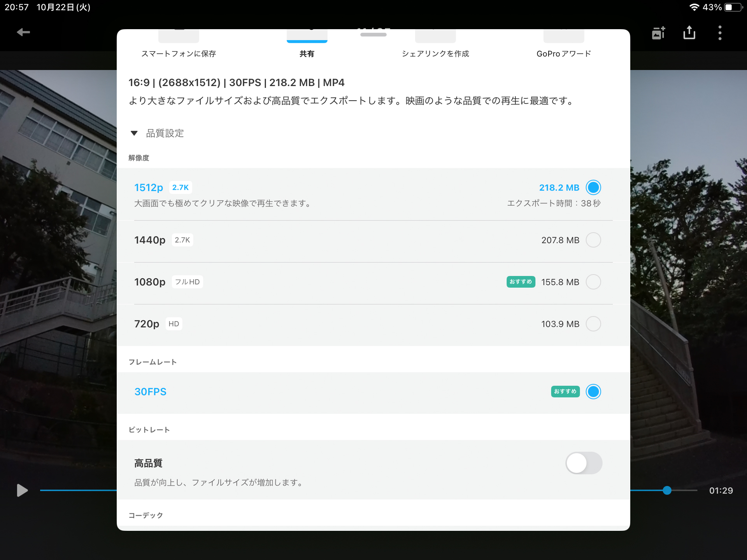Collapse the 品質設定 section triangle
Image resolution: width=747 pixels, height=560 pixels.
tap(134, 133)
